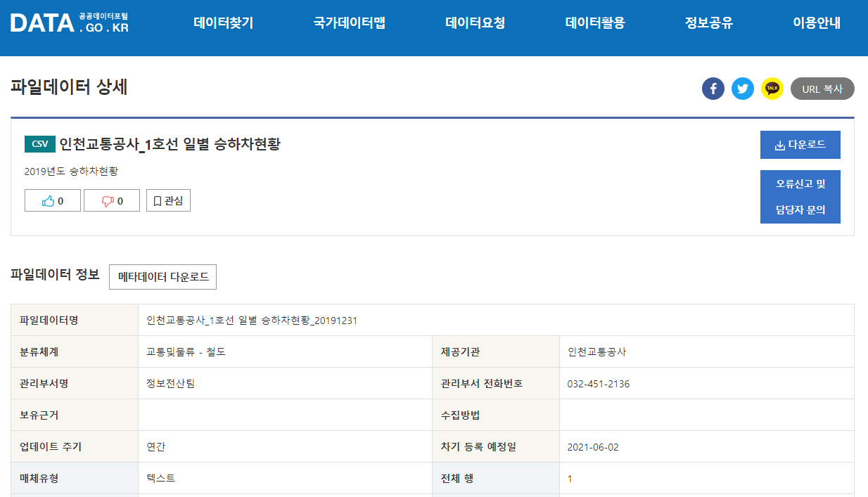Open 오류신고 및 담당자 문의

[x=800, y=197]
